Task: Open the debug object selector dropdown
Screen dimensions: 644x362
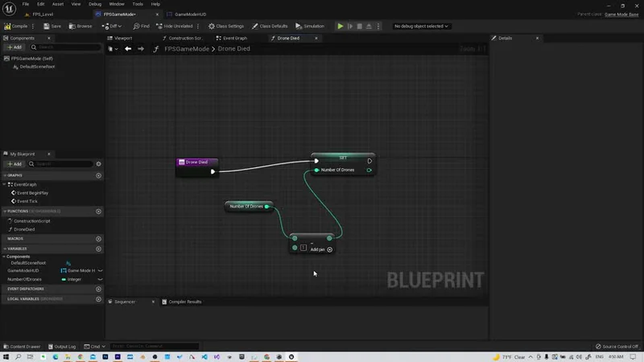Action: (421, 27)
